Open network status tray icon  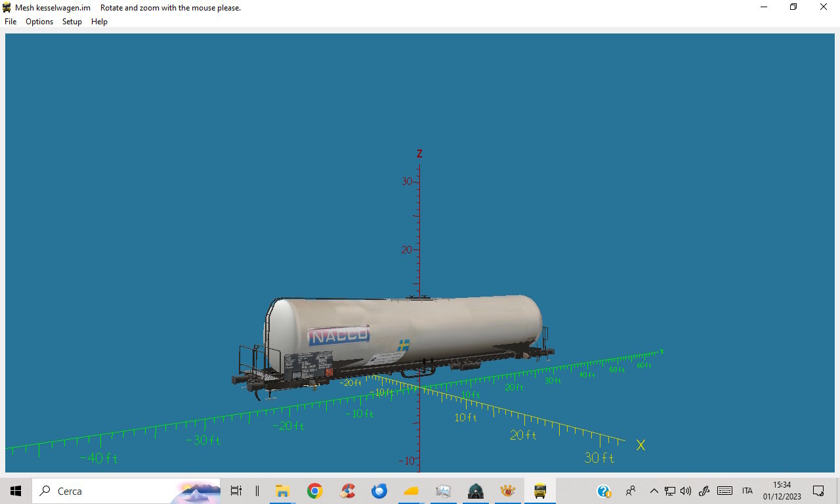tap(670, 491)
